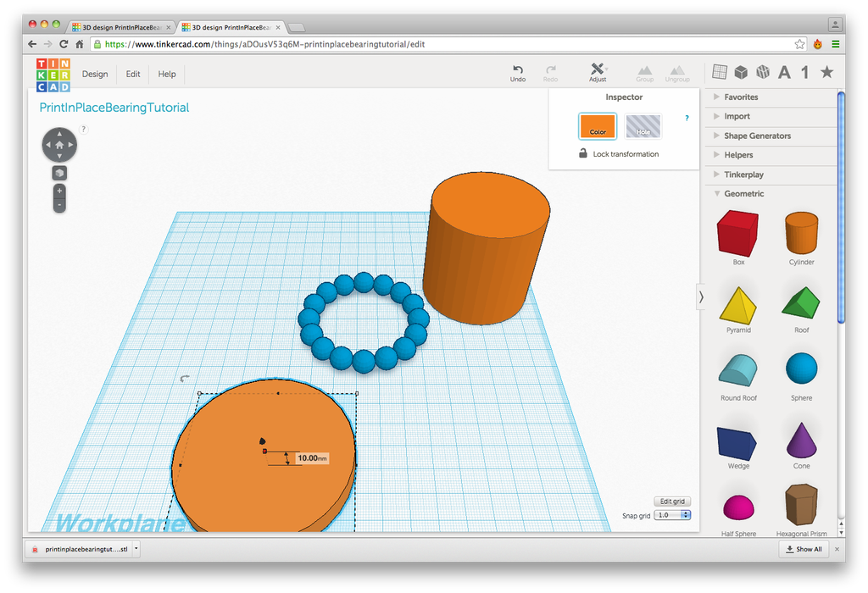
Task: Select the workplane grid icon in toolbar
Action: [x=720, y=71]
